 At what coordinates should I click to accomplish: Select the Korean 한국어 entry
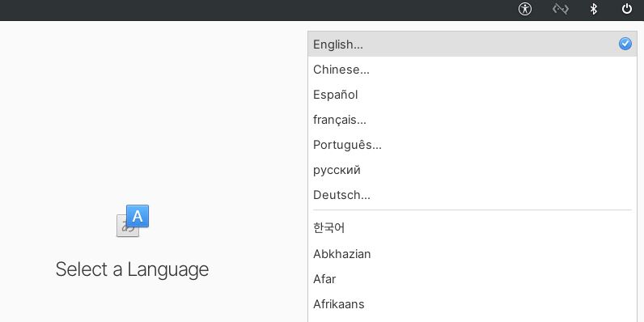coord(472,227)
